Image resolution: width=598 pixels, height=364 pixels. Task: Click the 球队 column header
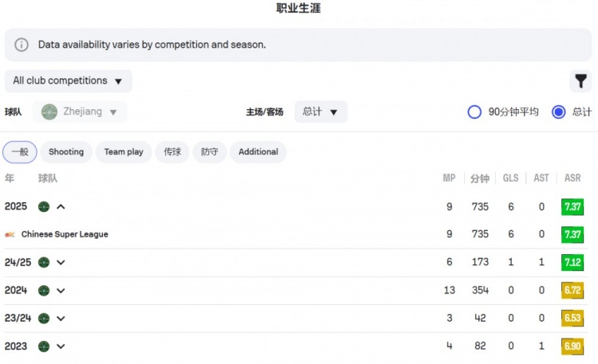click(x=48, y=178)
